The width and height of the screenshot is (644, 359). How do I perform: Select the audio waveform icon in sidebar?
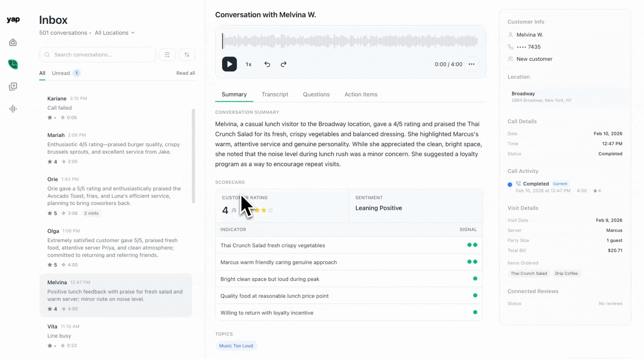(13, 109)
